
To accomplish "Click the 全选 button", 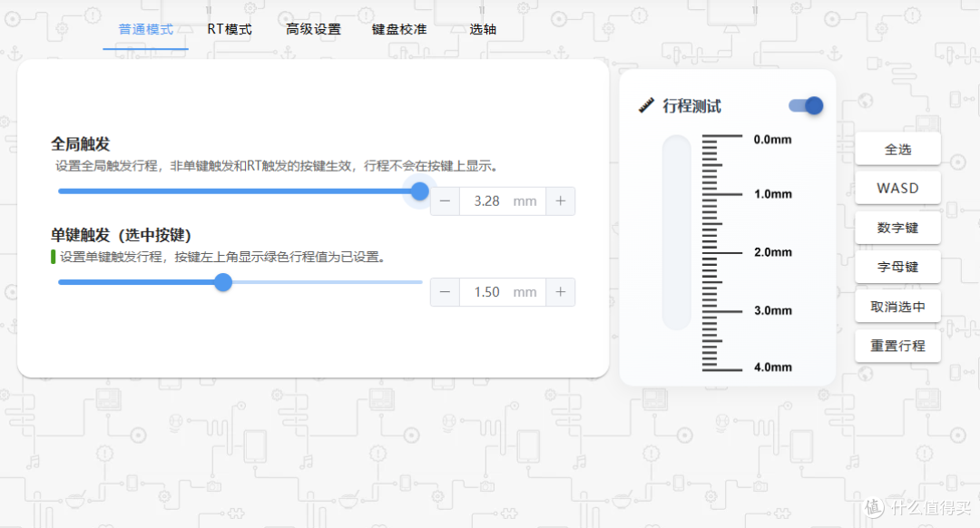I will pyautogui.click(x=897, y=150).
